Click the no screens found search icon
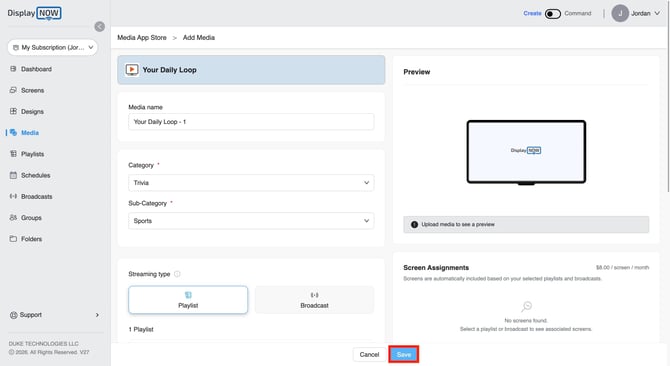The image size is (670, 366). 526,306
